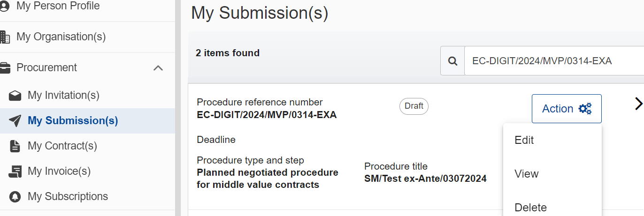The image size is (644, 216).
Task: Click the Draft status badge
Action: pos(414,106)
